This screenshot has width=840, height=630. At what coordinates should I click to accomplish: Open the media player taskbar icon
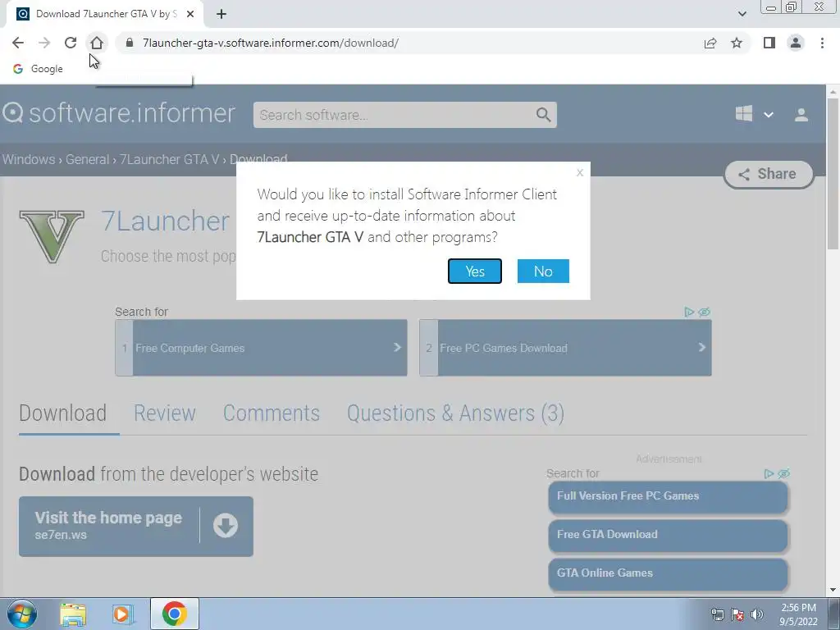tap(122, 614)
